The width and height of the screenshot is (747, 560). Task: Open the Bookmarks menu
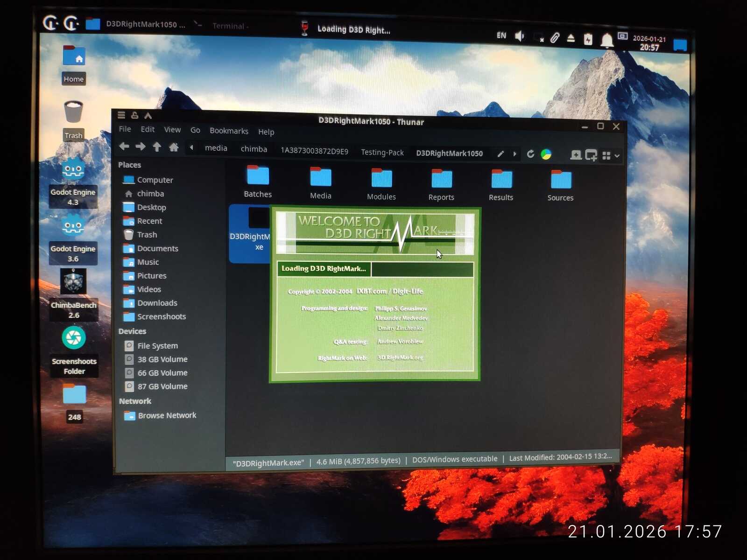(229, 131)
